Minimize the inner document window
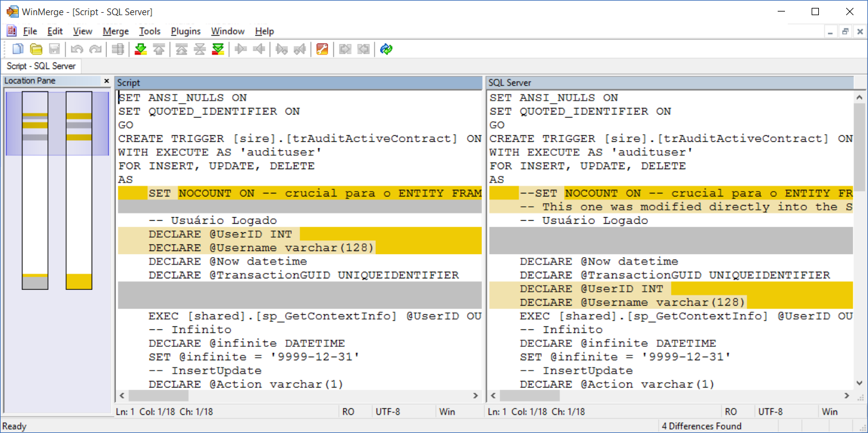868x433 pixels. 830,32
